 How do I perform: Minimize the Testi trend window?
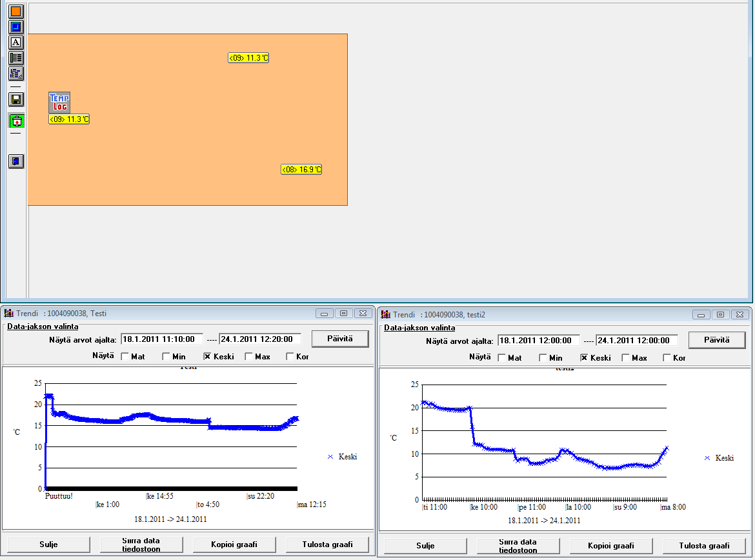click(325, 314)
